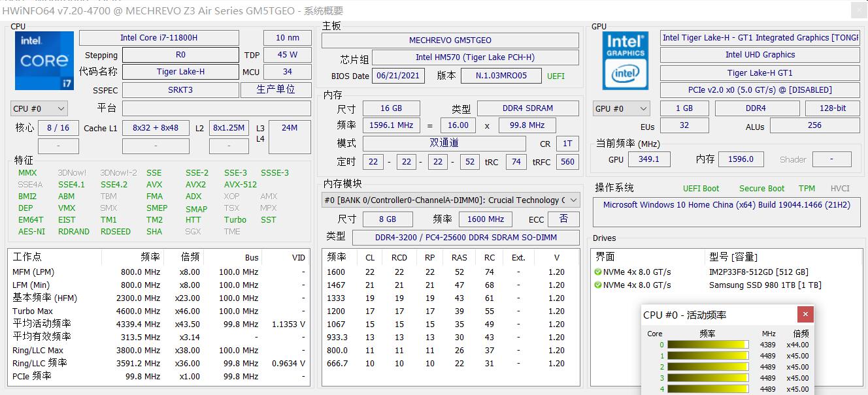Click the TPM status label
868x395 pixels.
point(807,189)
